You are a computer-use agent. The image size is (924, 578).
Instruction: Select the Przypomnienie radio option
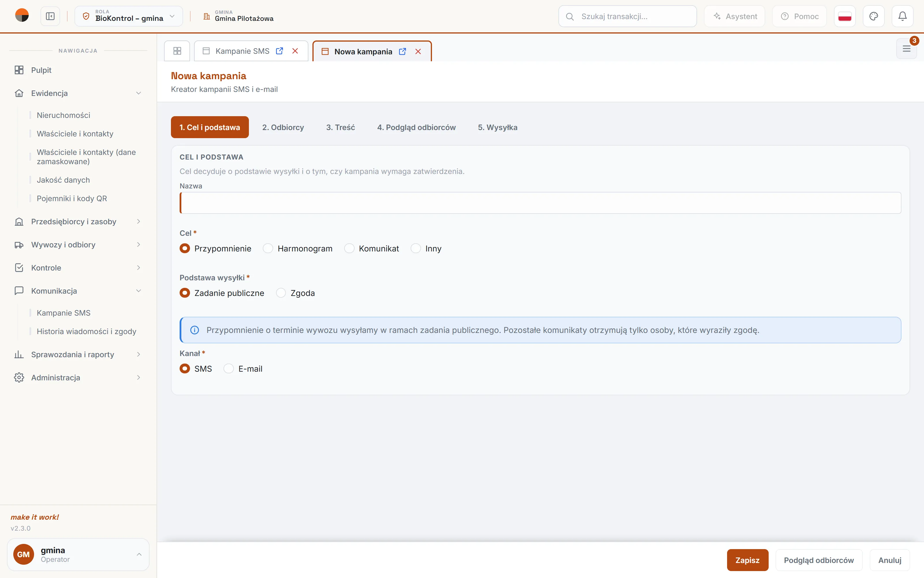[185, 249]
